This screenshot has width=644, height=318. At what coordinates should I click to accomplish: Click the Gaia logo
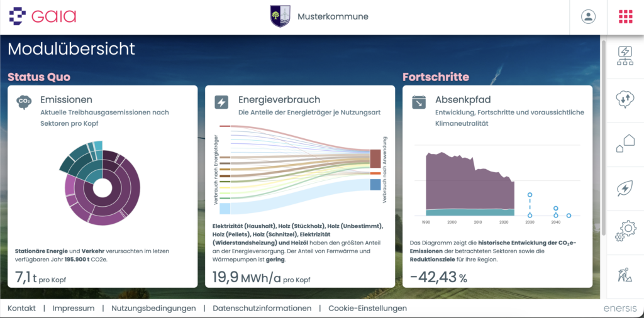pos(42,16)
